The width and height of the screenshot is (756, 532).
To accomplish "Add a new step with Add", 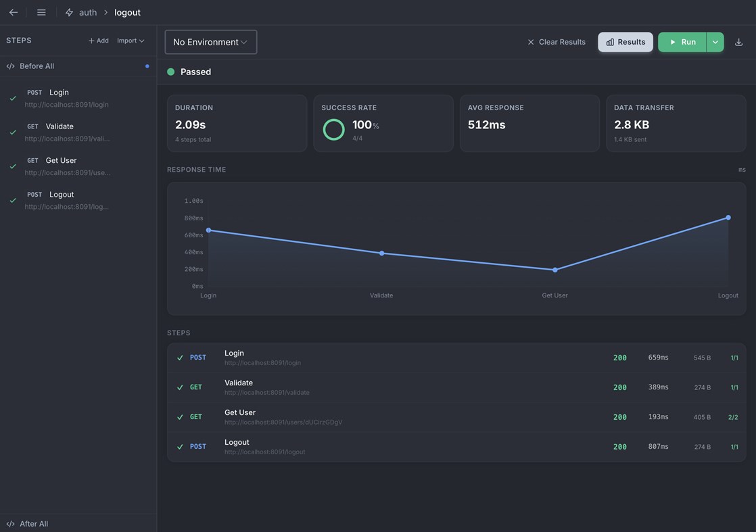I will [x=98, y=41].
